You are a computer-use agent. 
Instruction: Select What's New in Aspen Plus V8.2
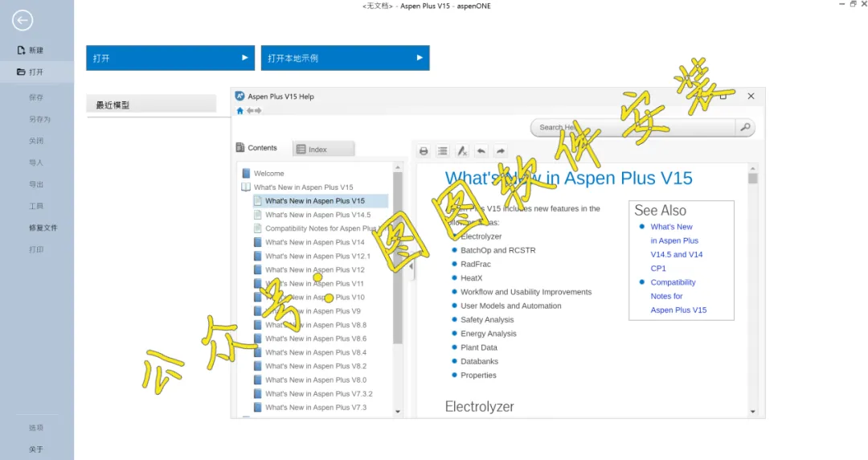[316, 367]
